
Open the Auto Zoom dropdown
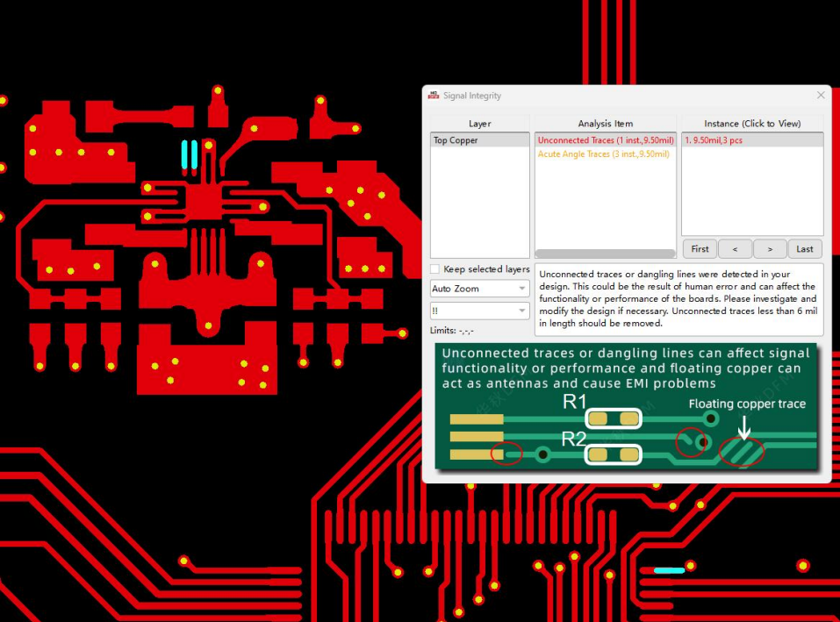pos(479,289)
